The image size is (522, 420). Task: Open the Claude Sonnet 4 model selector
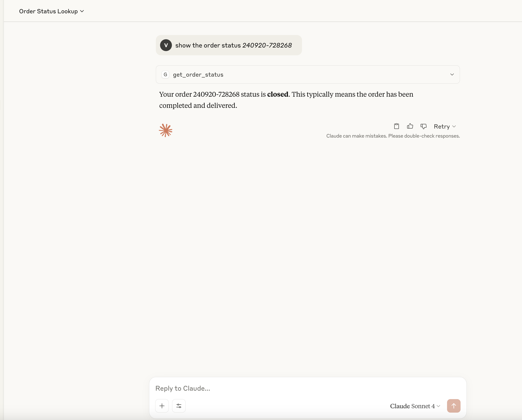tap(415, 406)
